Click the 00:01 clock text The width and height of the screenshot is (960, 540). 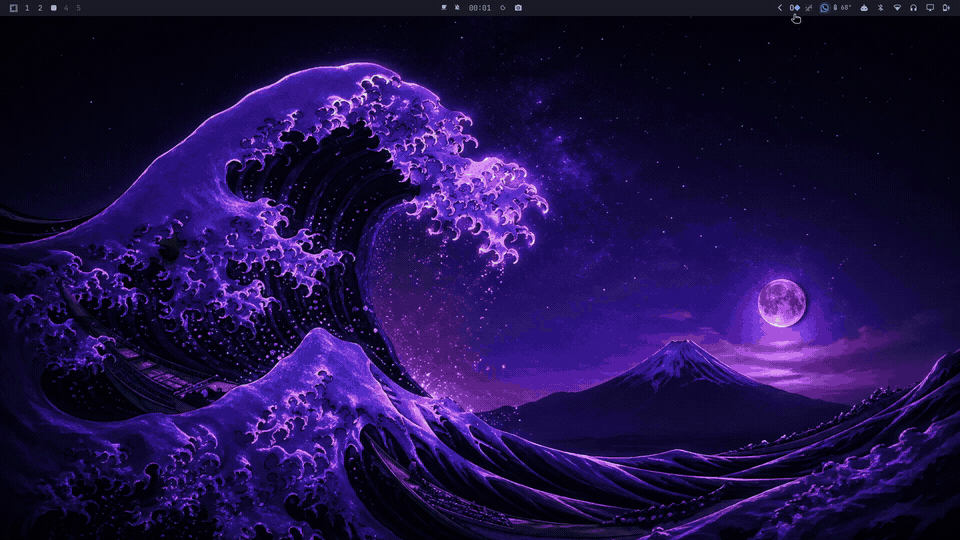pos(479,8)
